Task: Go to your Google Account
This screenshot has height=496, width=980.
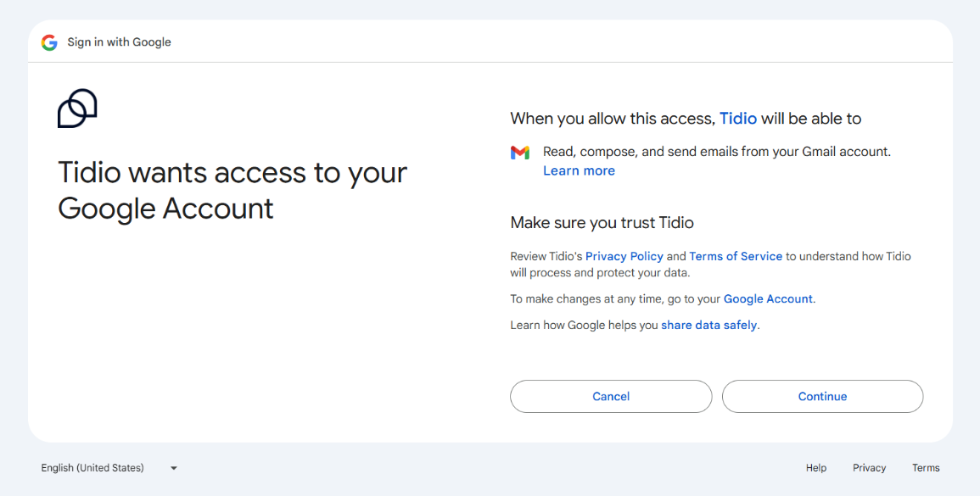Action: click(767, 298)
